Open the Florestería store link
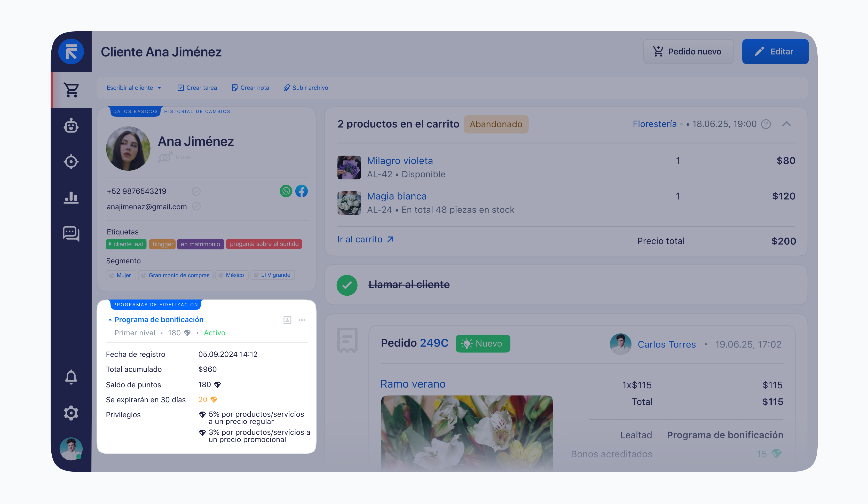 tap(654, 124)
